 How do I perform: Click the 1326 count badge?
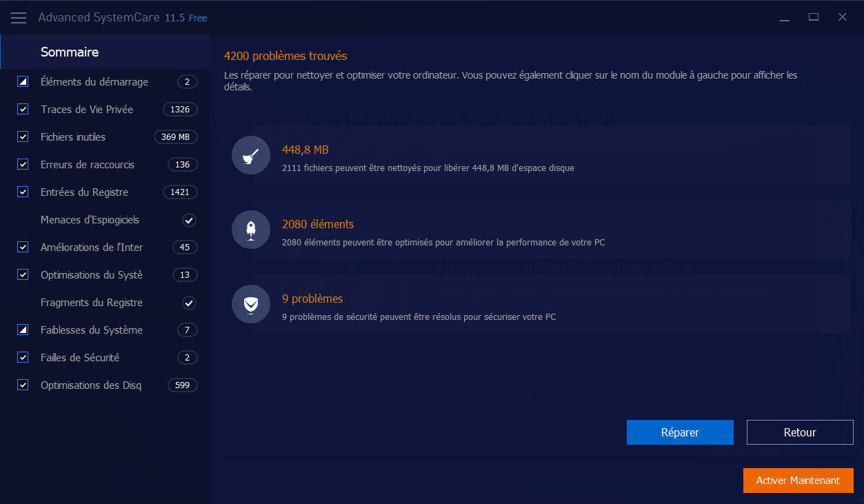click(180, 110)
